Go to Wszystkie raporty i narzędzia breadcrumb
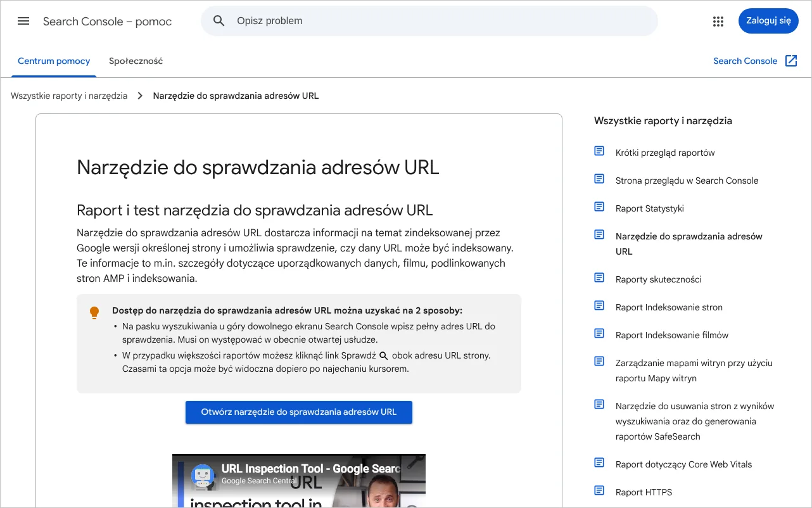 (x=69, y=96)
